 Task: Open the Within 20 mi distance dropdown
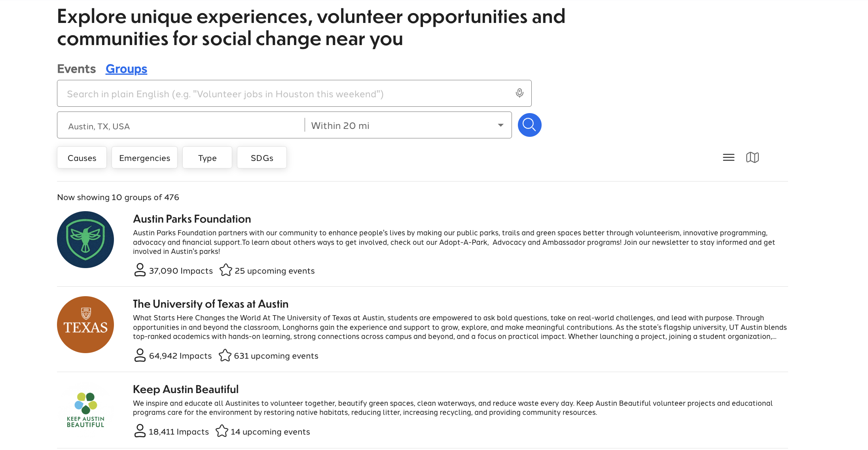pyautogui.click(x=407, y=125)
